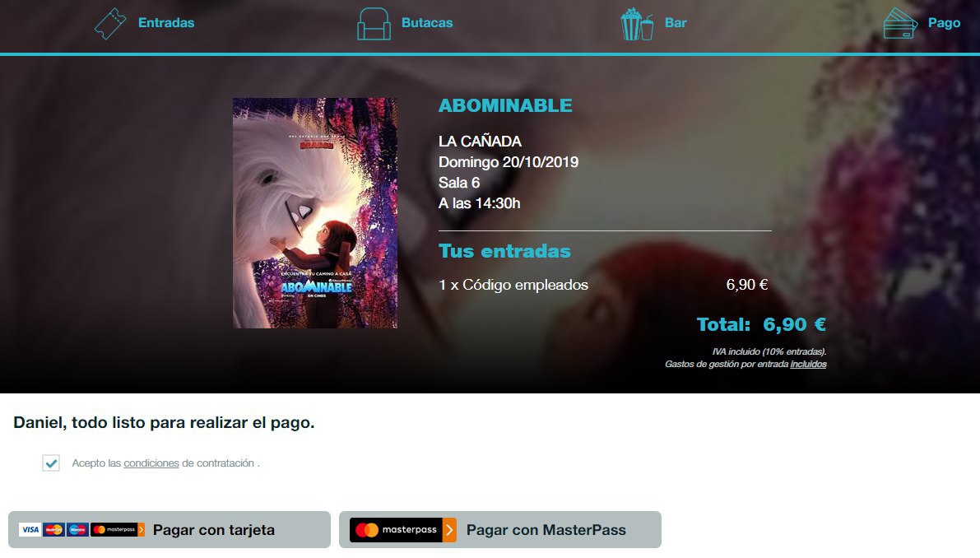The image size is (980, 558).
Task: Open the Butacas step
Action: click(x=427, y=23)
